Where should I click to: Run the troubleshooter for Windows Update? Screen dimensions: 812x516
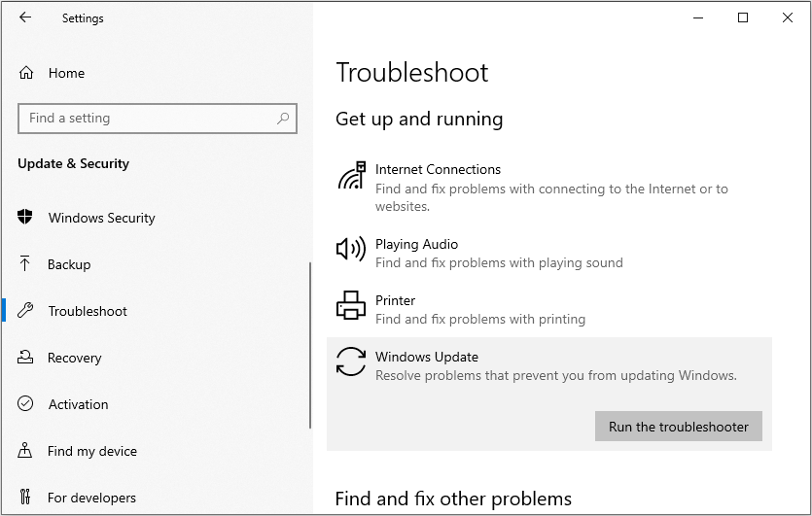pyautogui.click(x=679, y=427)
